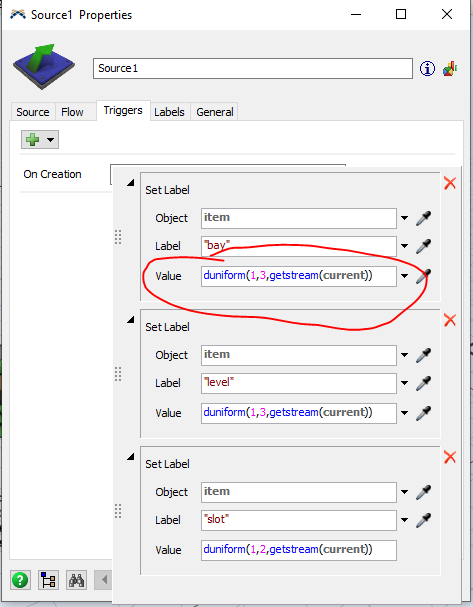Open the green plus add trigger dropdown

pyautogui.click(x=40, y=140)
